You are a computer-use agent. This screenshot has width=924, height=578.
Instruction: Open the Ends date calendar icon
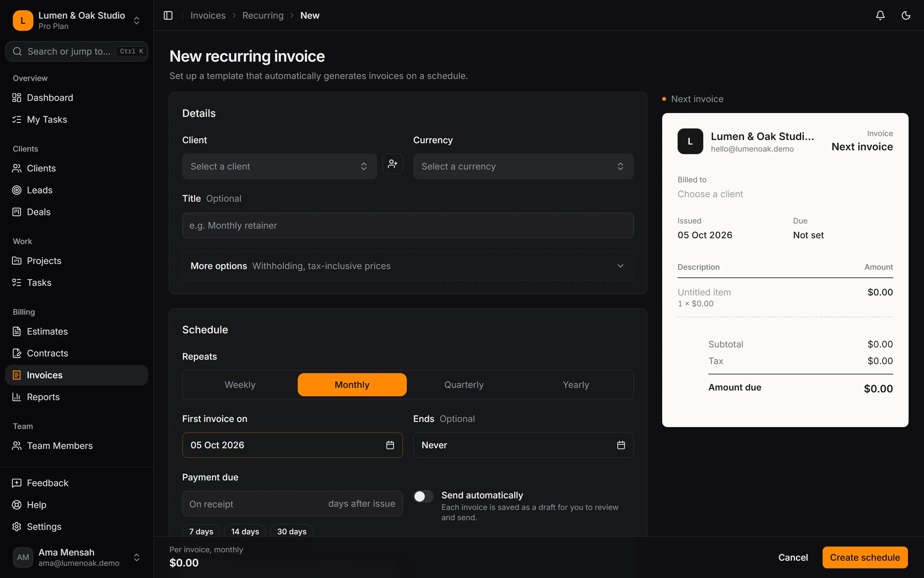(x=621, y=445)
